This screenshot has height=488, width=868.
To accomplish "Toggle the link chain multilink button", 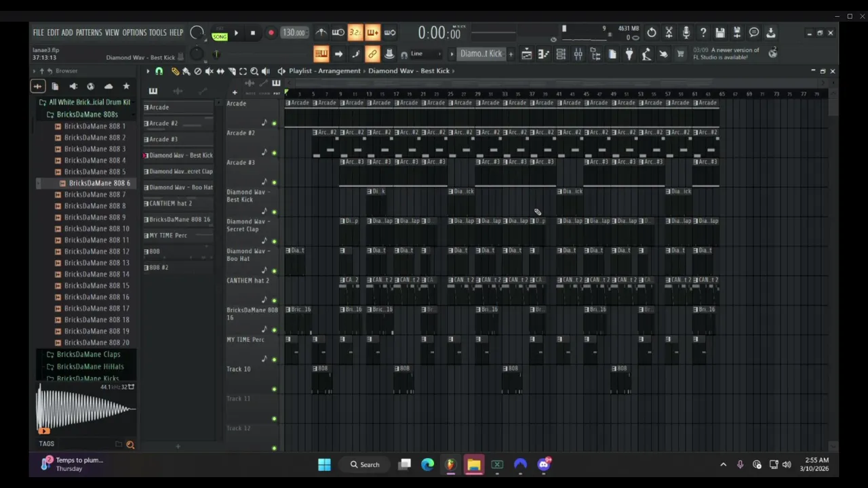I will 372,54.
